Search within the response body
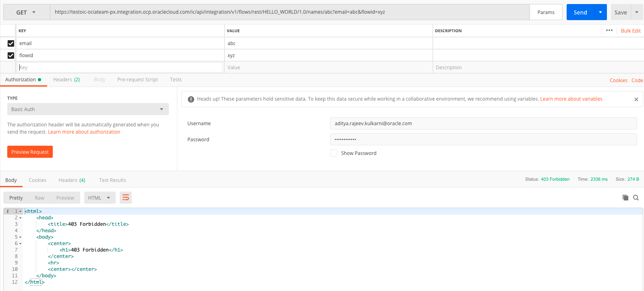Viewport: 644px width, 291px height. (x=636, y=198)
